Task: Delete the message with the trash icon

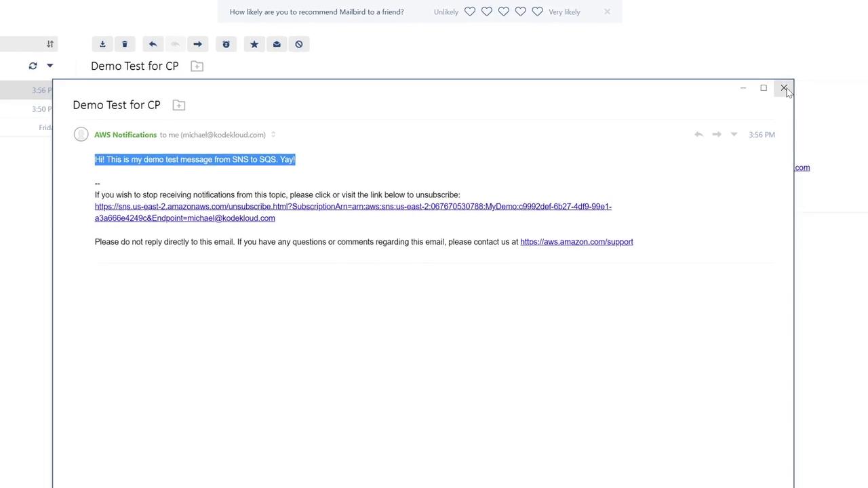Action: 125,44
